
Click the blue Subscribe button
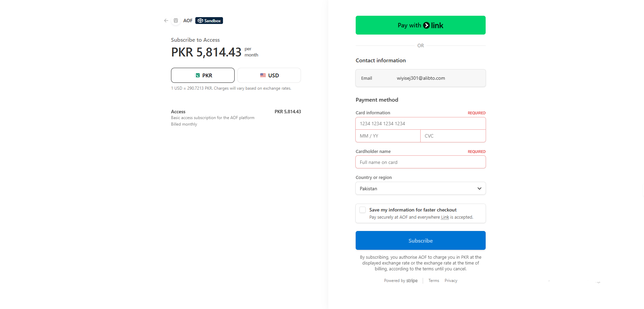(x=420, y=241)
